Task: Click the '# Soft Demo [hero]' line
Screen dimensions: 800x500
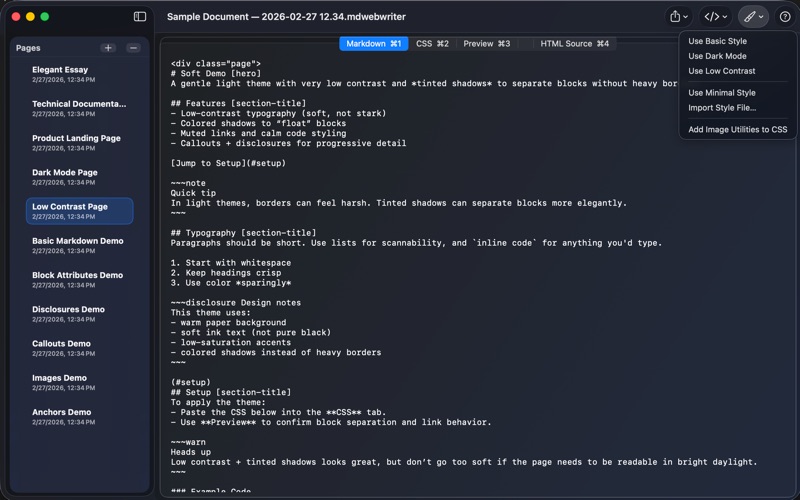Action: point(216,73)
